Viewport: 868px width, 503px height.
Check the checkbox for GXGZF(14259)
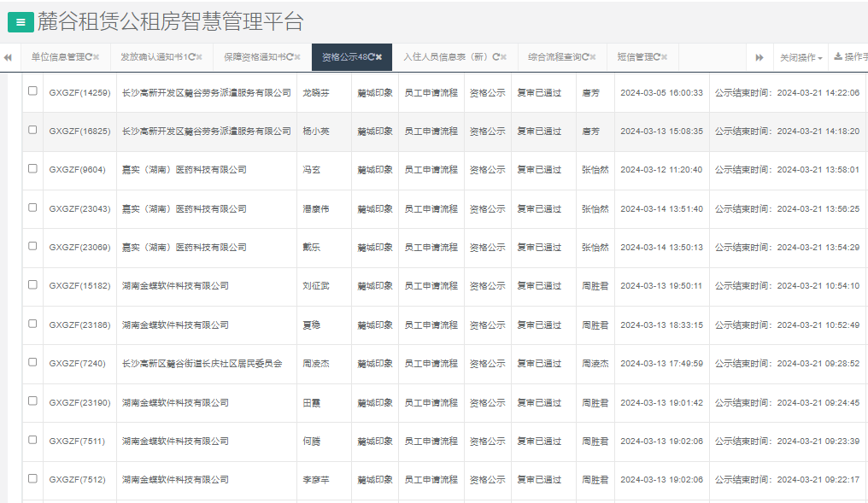(x=34, y=92)
